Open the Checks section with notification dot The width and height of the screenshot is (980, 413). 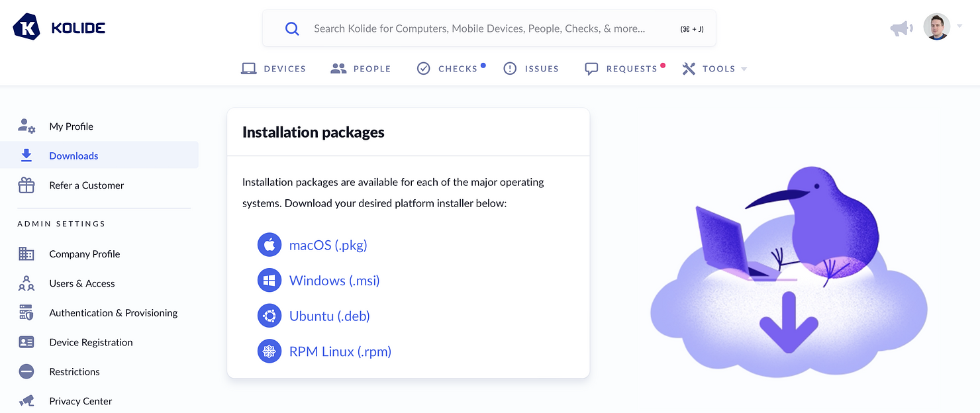coord(451,68)
